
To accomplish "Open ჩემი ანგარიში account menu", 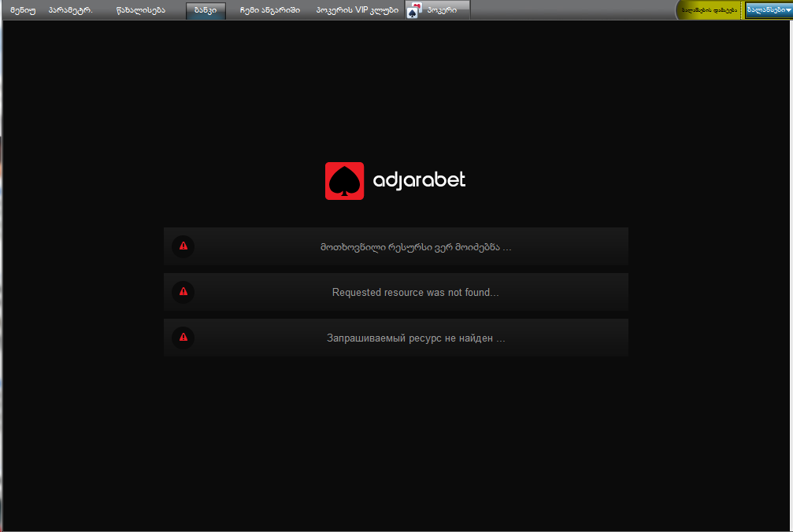I will point(269,10).
